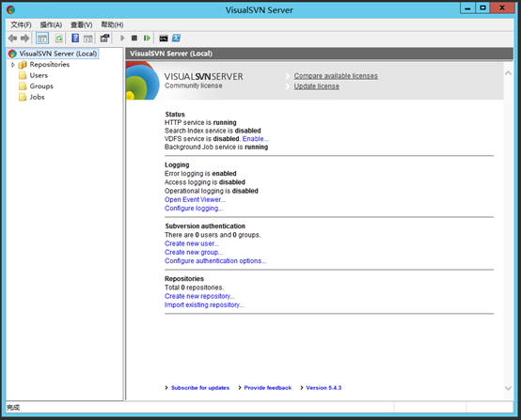
Task: Open the Help question mark toolbar icon
Action: (x=75, y=39)
